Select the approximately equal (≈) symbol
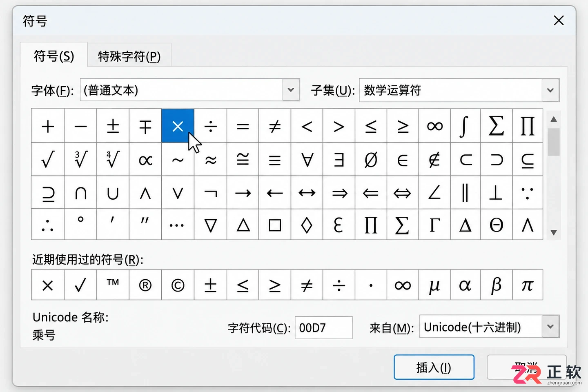The image size is (588, 392). 210,159
